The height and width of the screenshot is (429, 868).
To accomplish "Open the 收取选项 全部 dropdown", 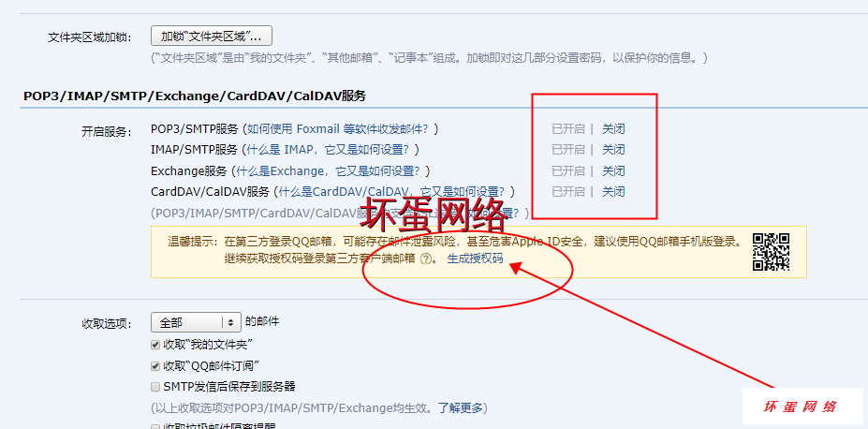I will pos(196,322).
